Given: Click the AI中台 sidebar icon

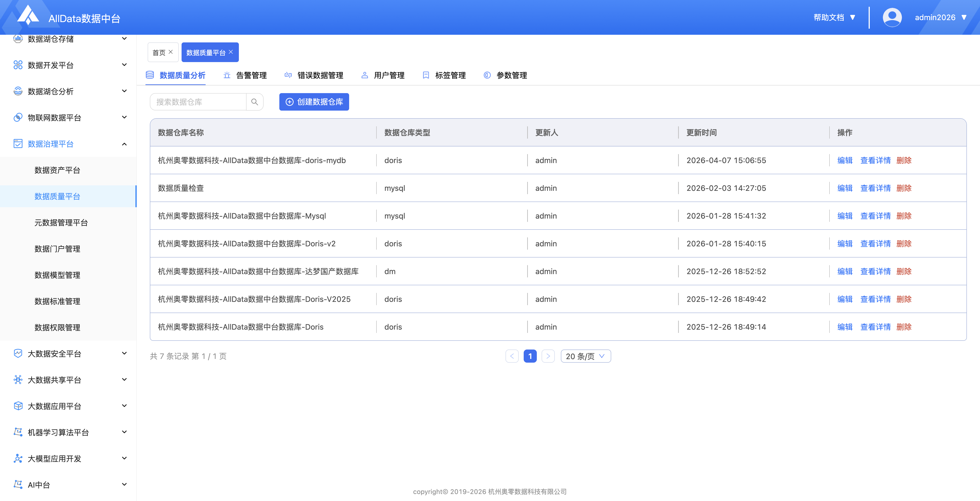Looking at the screenshot, I should [18, 485].
